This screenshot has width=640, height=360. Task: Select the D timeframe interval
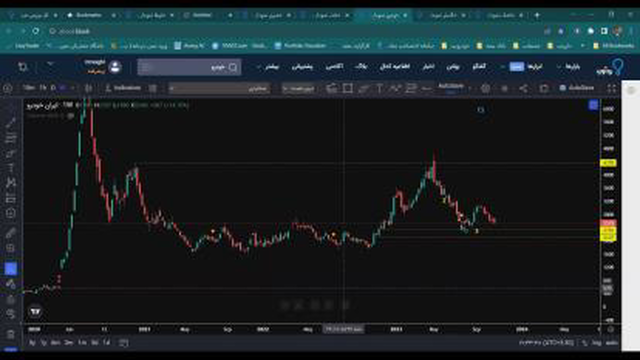pyautogui.click(x=53, y=88)
